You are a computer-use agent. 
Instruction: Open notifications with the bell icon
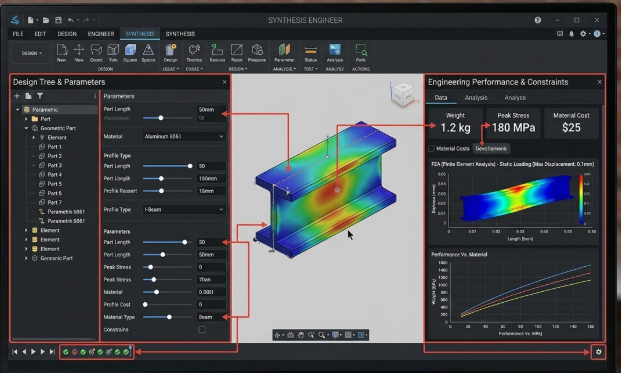571,34
